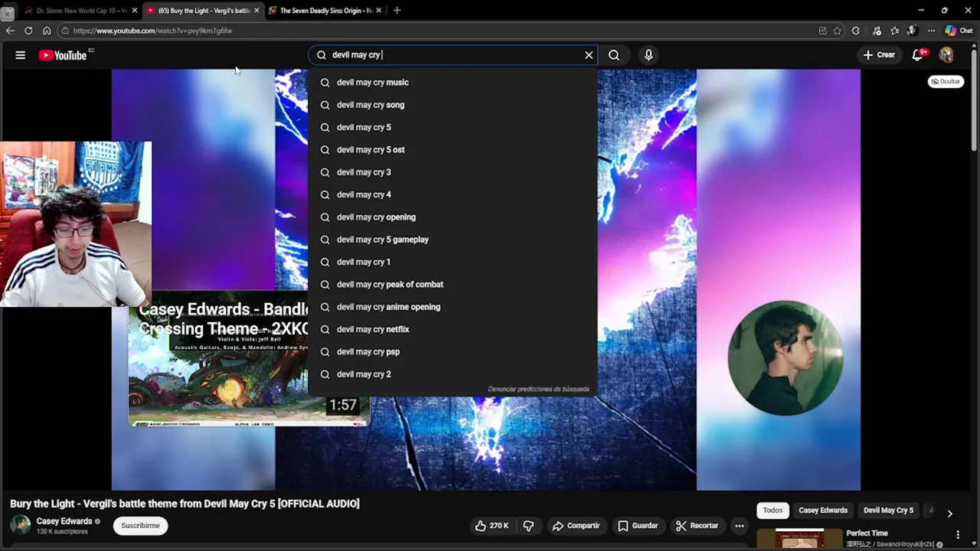This screenshot has width=980, height=551.
Task: Select the 'devil may cry 5' suggestion
Action: (x=452, y=127)
